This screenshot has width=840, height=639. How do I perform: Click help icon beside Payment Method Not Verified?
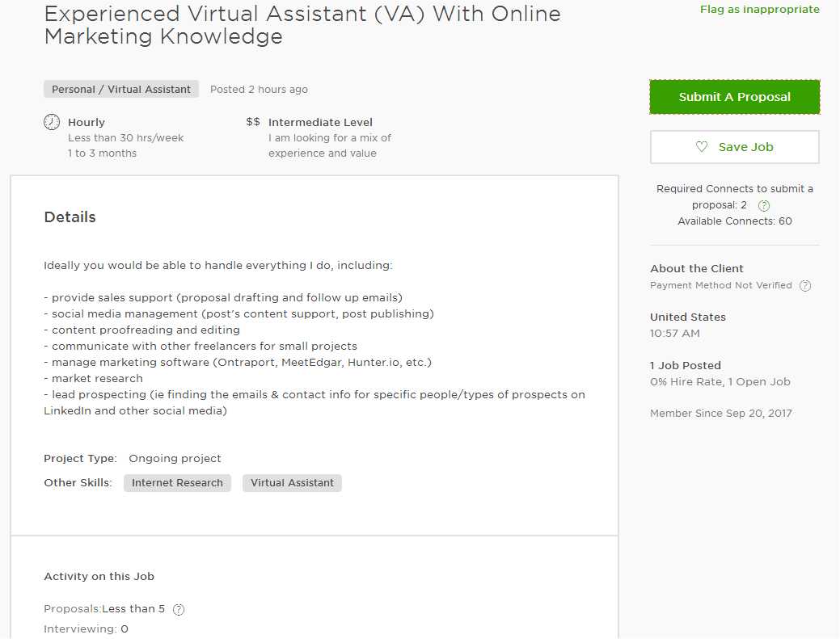point(805,286)
